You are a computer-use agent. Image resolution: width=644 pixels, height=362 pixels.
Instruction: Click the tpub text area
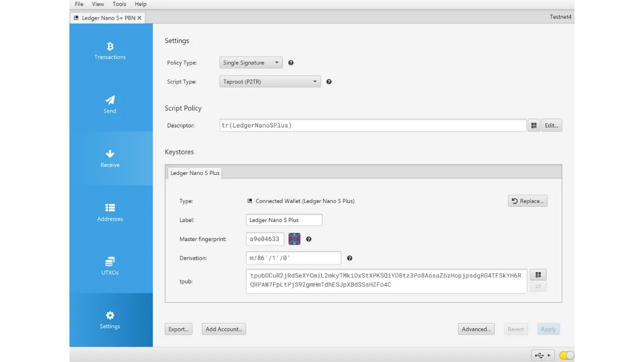tap(386, 281)
